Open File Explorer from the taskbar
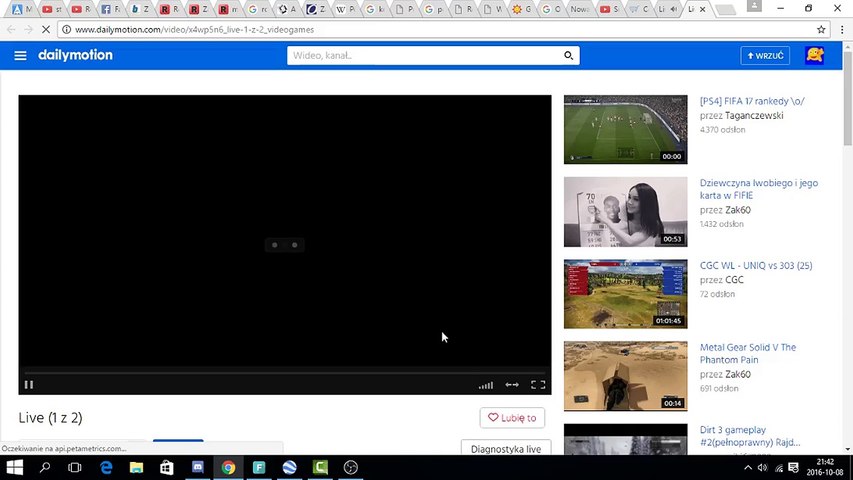853x480 pixels. [x=136, y=467]
